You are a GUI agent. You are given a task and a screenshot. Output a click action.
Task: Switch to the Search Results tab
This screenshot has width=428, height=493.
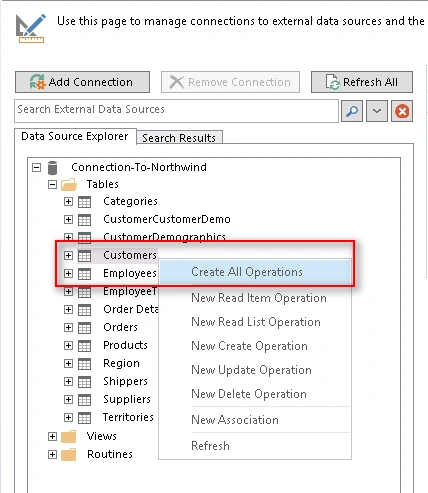[179, 138]
